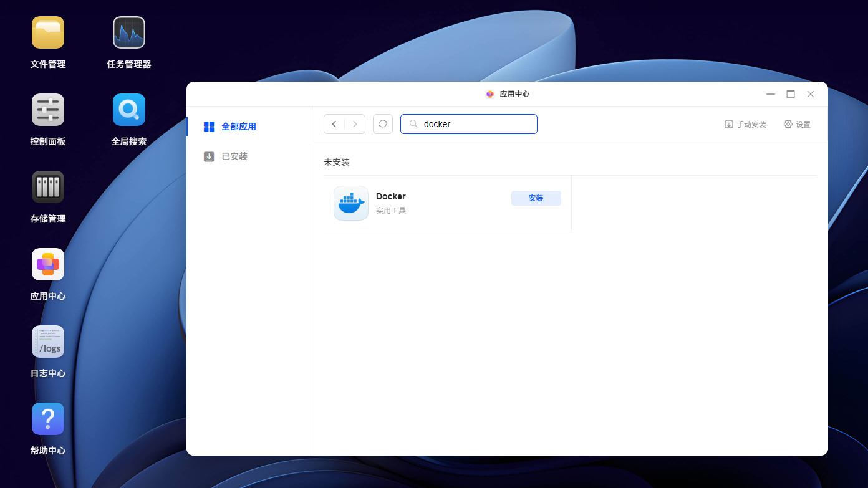The width and height of the screenshot is (868, 488).
Task: Open 控制面板 desktop icon
Action: coord(48,110)
